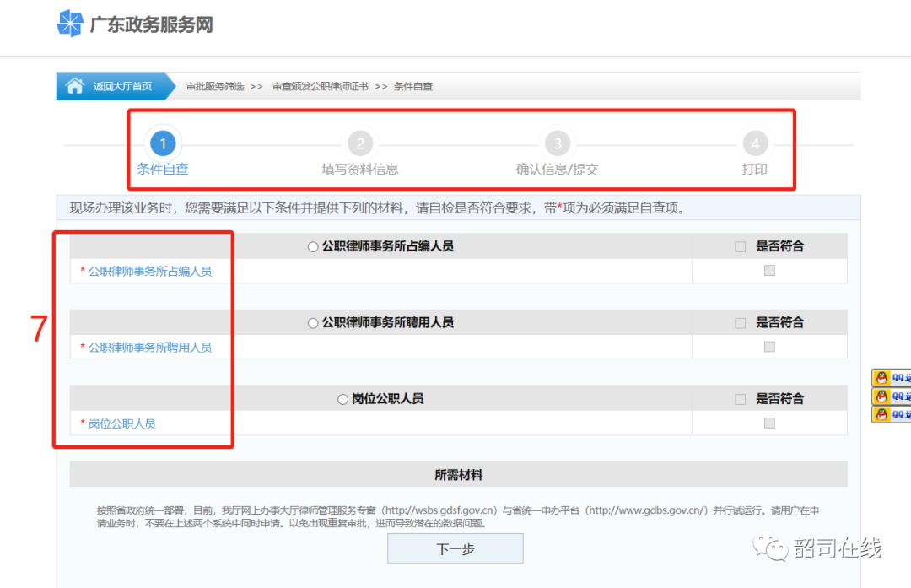
Task: Click the 打印 step label
Action: 755,169
